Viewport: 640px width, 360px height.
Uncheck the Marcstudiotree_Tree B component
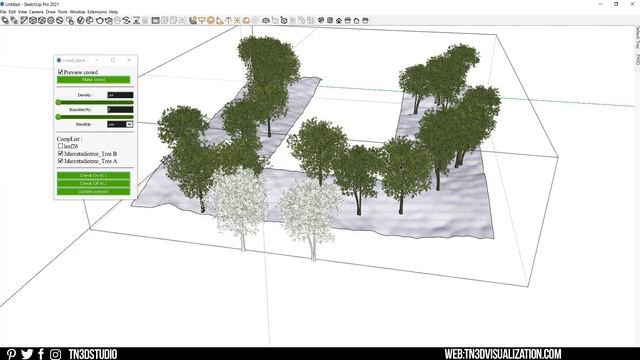coord(60,153)
